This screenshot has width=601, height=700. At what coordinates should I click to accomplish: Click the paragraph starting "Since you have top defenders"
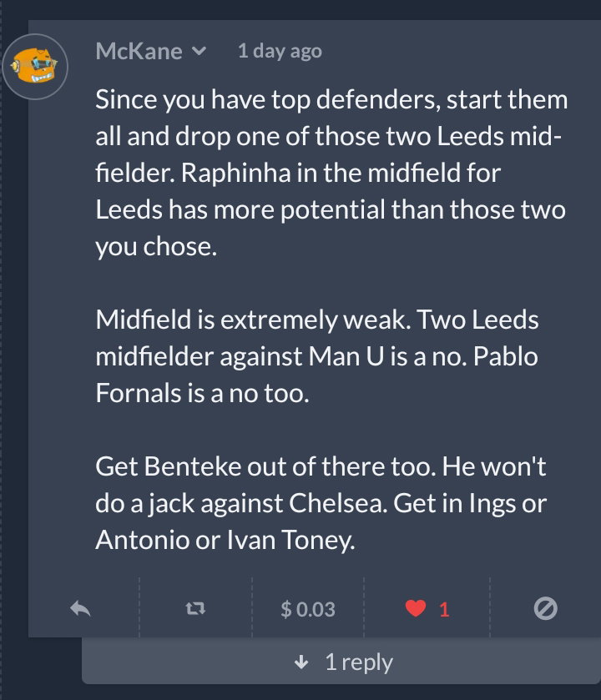[x=331, y=173]
